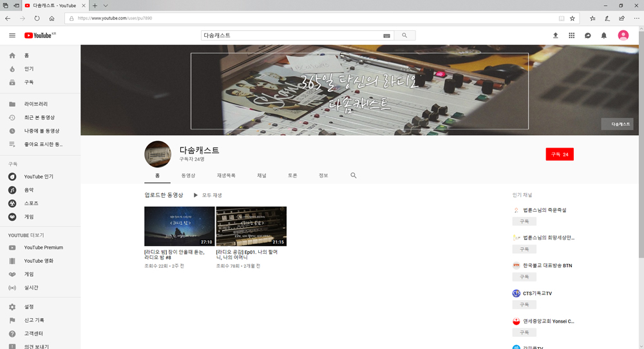The height and width of the screenshot is (349, 644).
Task: Open 최근 본 동영상 history
Action: [x=40, y=117]
